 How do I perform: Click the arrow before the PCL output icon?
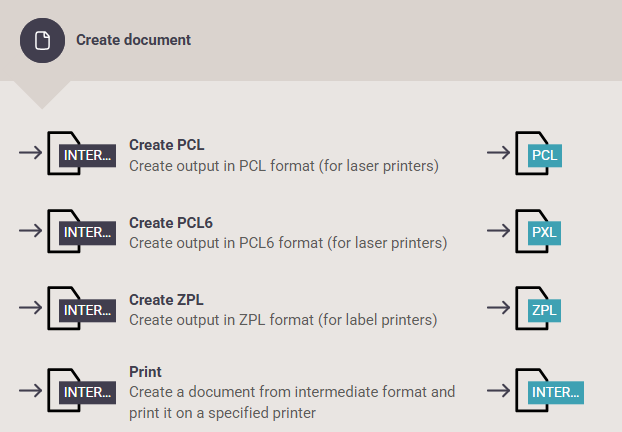[x=499, y=152]
